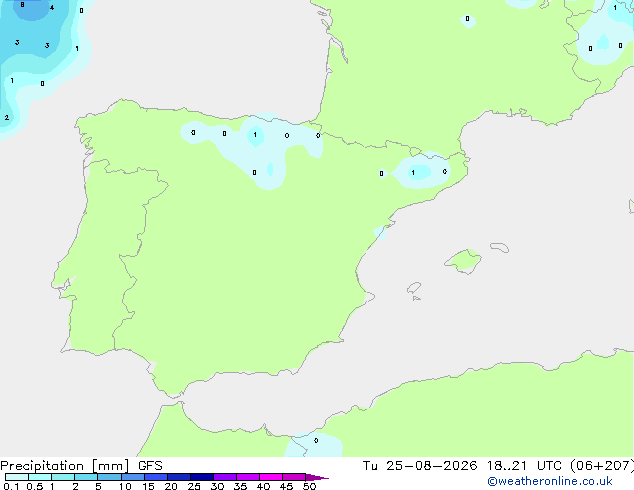
Task: Click the map value '4' near top-left corner
Action: coord(52,8)
